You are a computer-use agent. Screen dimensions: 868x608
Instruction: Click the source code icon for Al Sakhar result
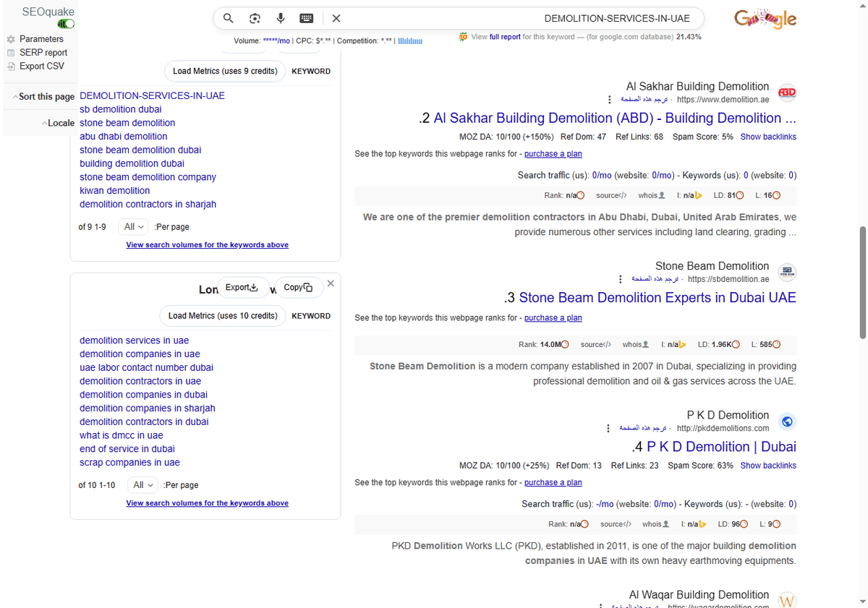point(612,195)
